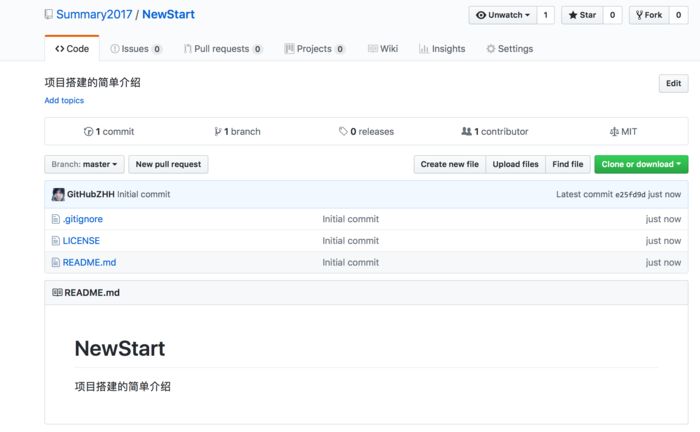
Task: Click the contributors people icon
Action: click(466, 132)
